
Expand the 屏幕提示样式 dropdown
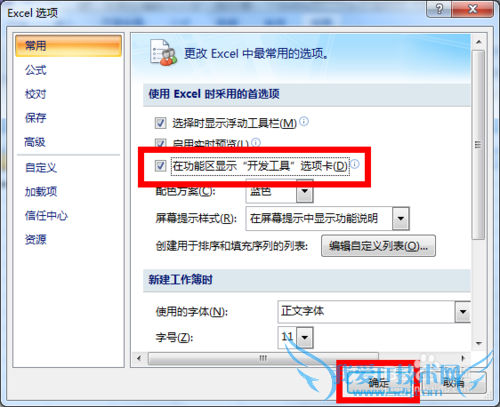point(401,219)
